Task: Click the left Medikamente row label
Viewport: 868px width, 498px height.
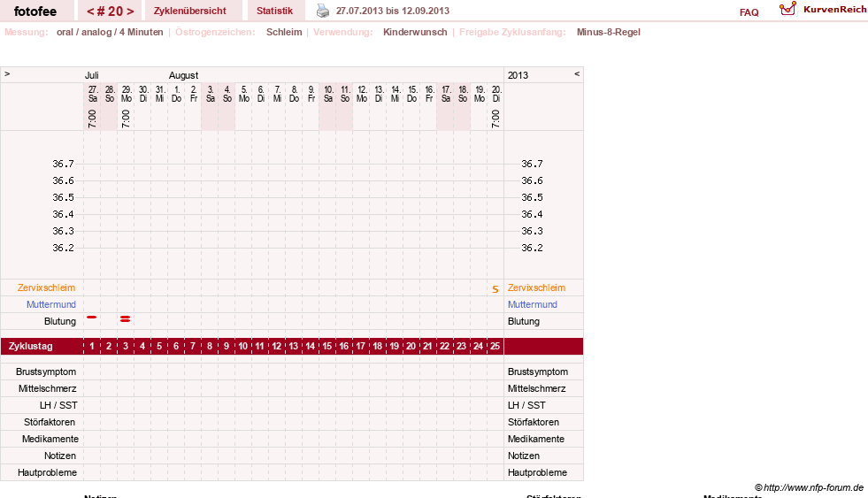Action: pyautogui.click(x=50, y=439)
